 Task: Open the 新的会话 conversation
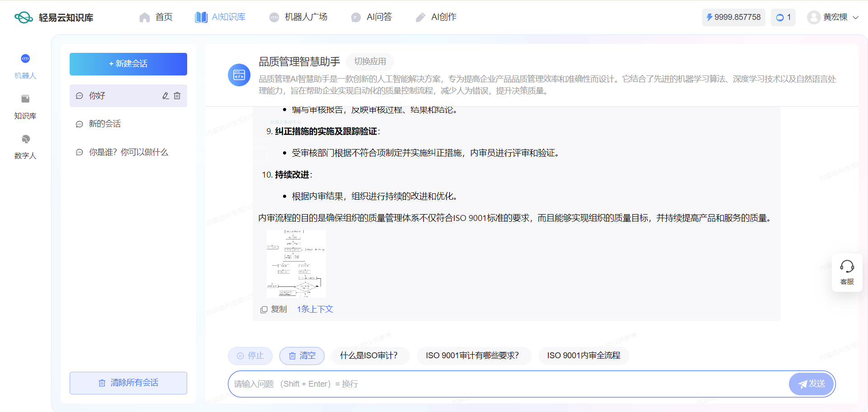(x=128, y=124)
